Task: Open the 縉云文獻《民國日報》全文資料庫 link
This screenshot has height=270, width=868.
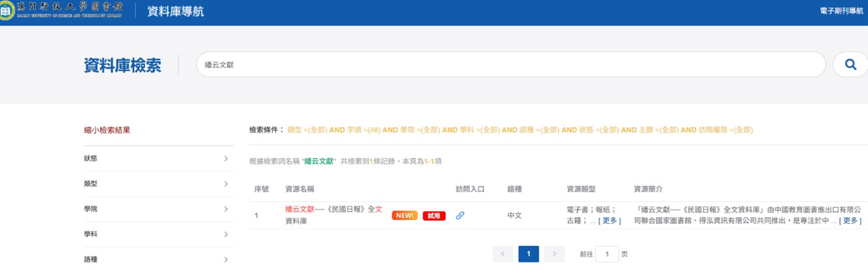Action: point(334,215)
